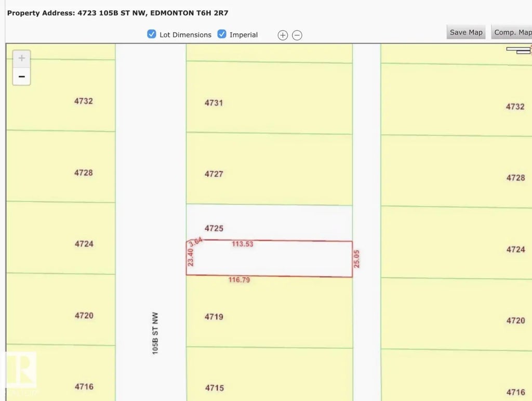The height and width of the screenshot is (401, 532).
Task: Toggle the Imperial units checkbox
Action: [222, 34]
